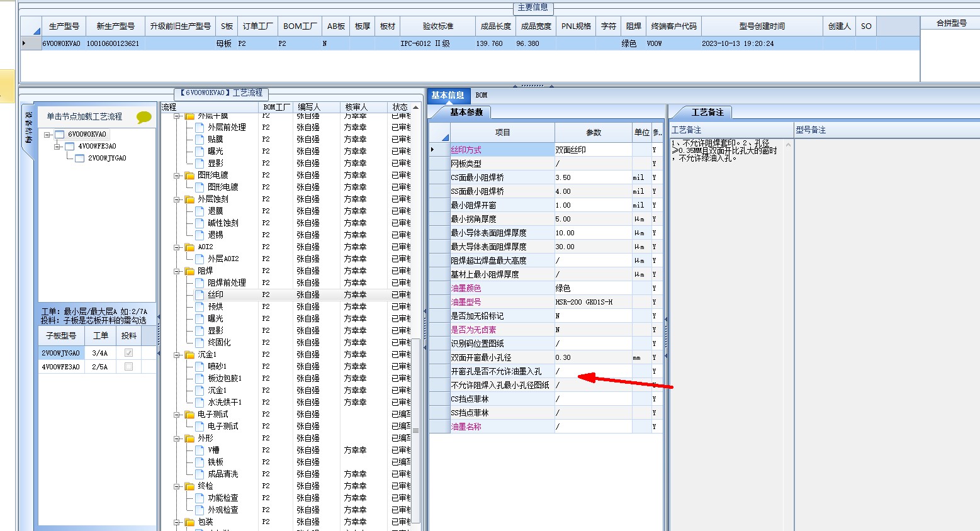Click the 验收标准 column header
This screenshot has height=531, width=980.
tap(438, 26)
